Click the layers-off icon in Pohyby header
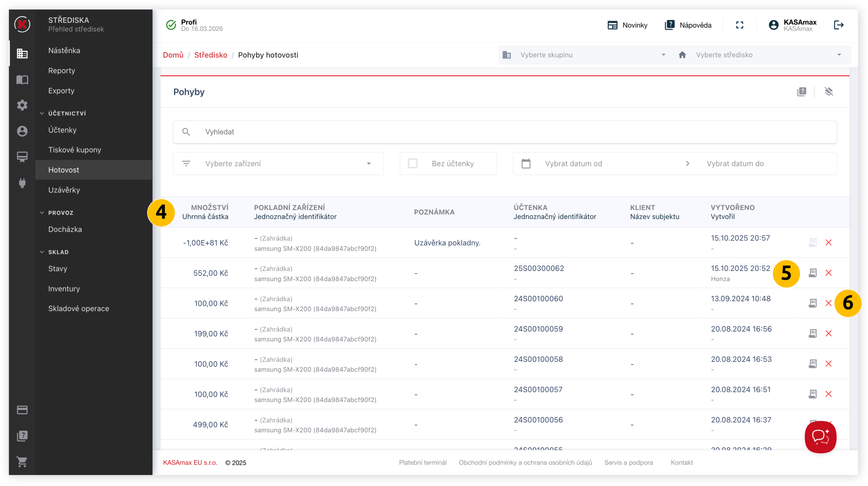The width and height of the screenshot is (868, 486). pyautogui.click(x=829, y=92)
